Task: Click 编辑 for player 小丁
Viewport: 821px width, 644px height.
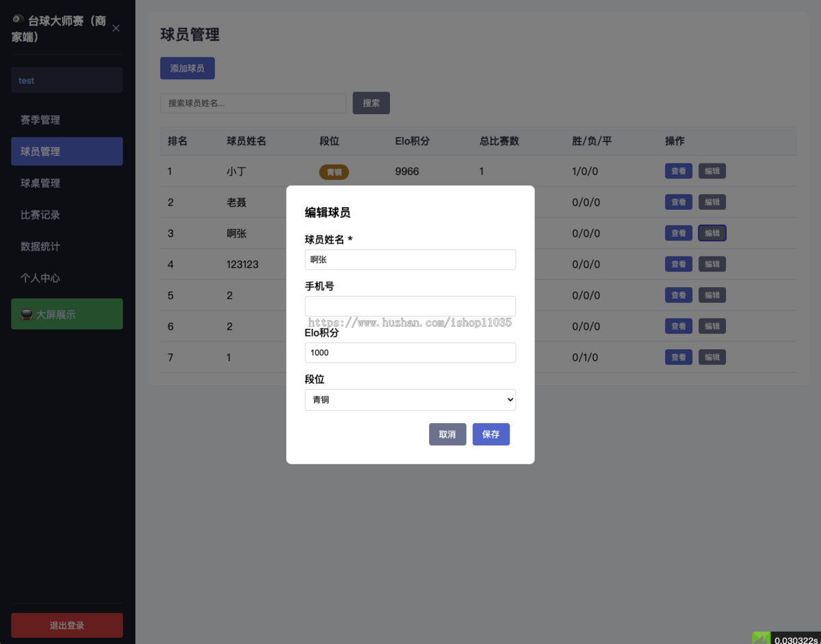Action: click(x=712, y=171)
